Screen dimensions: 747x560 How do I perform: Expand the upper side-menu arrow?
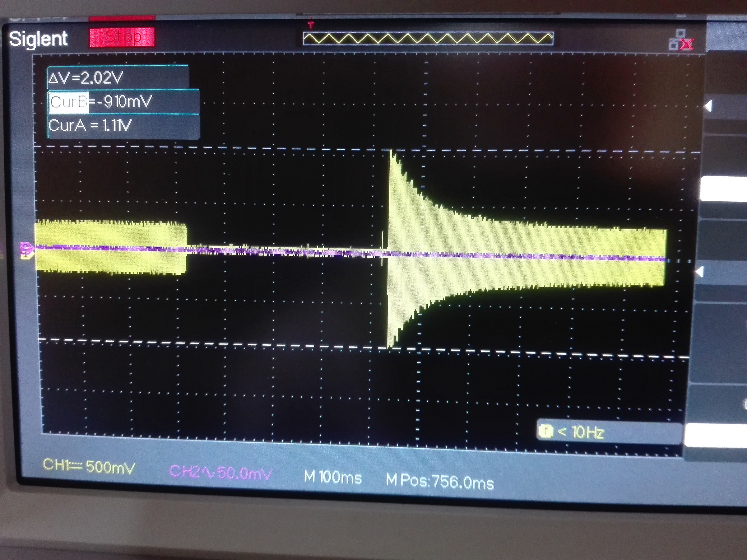point(708,107)
